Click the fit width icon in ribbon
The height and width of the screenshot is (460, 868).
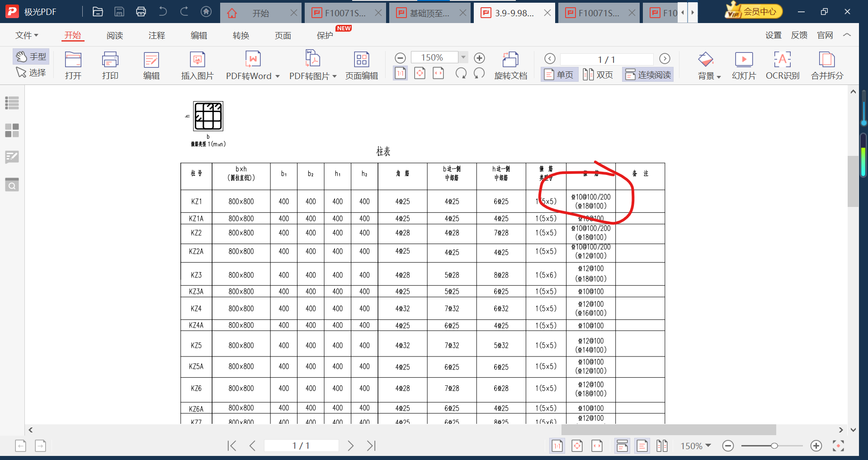439,73
